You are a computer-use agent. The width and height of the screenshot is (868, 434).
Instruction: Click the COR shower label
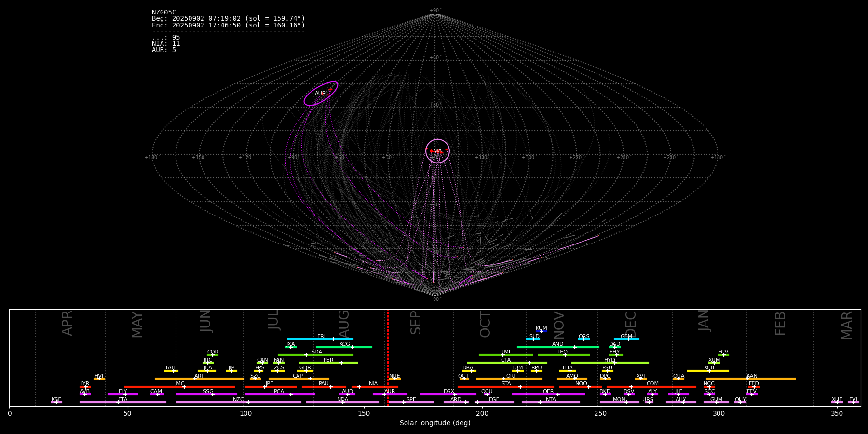tap(213, 352)
